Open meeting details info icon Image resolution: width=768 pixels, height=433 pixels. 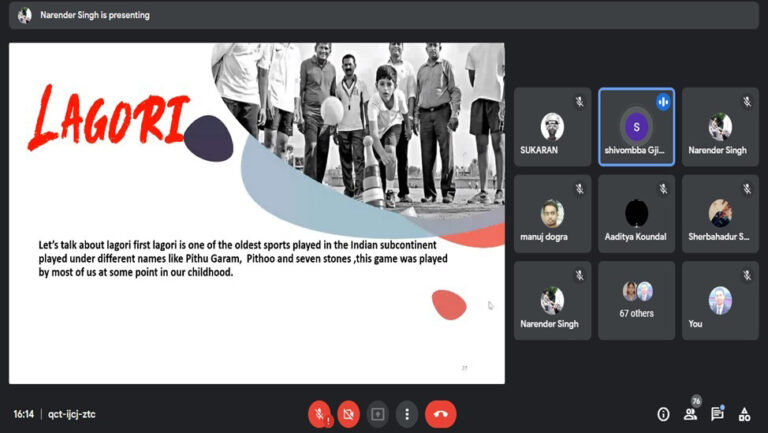663,414
